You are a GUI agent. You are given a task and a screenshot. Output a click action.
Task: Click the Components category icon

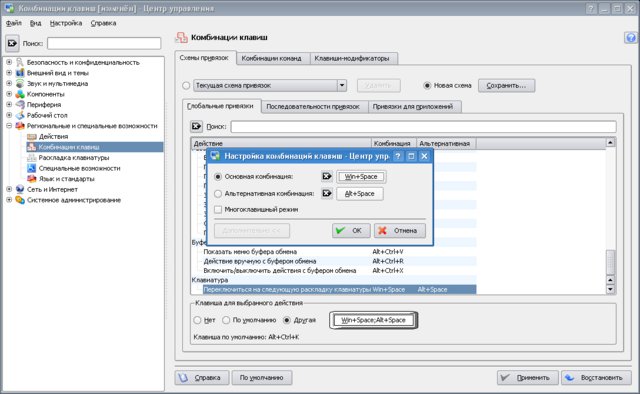(x=20, y=94)
